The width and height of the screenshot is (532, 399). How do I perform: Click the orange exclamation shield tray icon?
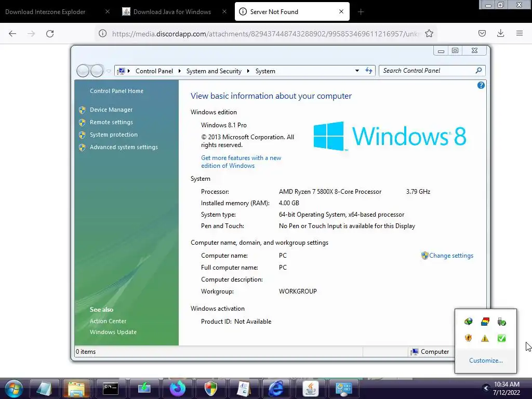point(468,338)
